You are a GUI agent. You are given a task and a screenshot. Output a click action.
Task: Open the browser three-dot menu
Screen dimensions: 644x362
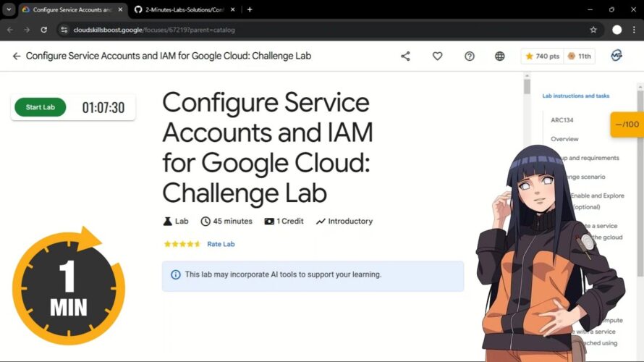(x=634, y=30)
